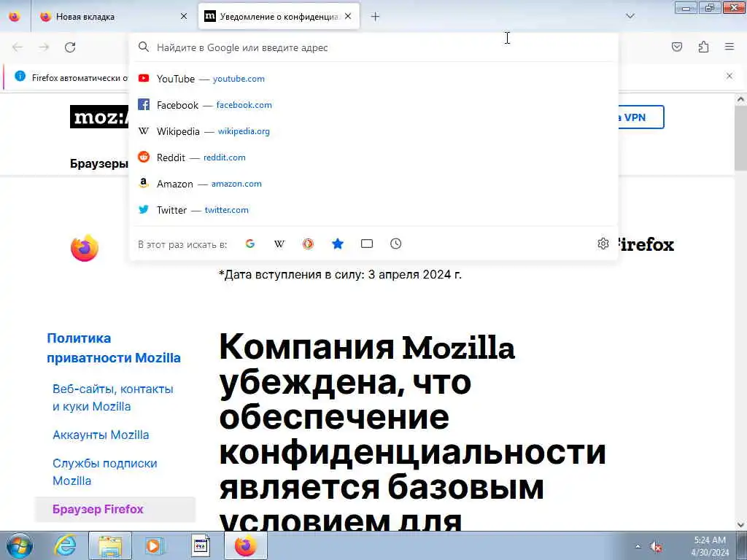Go back with the left arrow button

tap(18, 47)
